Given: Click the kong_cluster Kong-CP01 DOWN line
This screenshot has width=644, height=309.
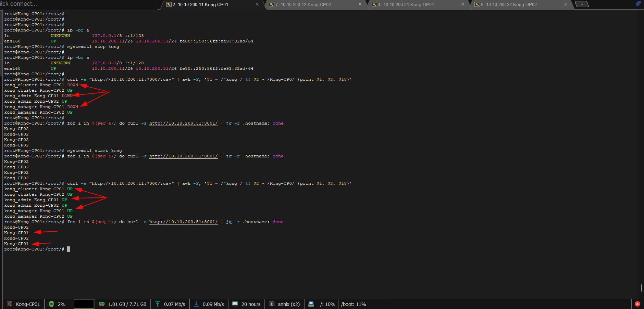Looking at the screenshot, I should pos(41,85).
